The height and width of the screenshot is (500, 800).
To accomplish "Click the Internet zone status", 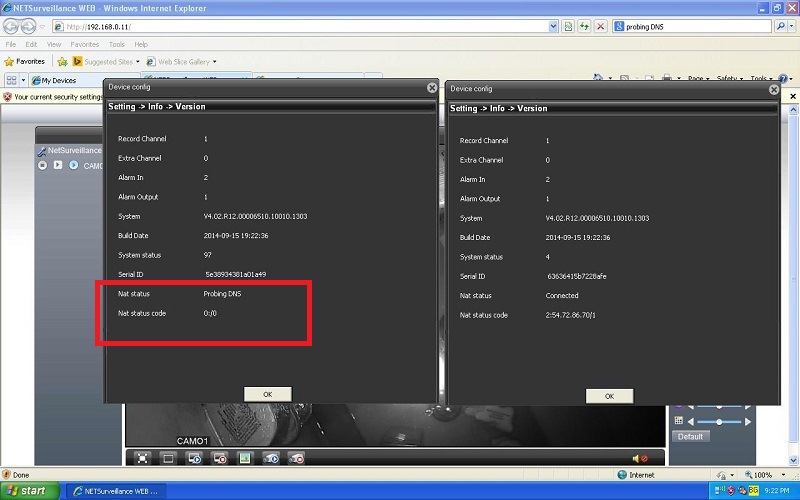I will point(636,475).
